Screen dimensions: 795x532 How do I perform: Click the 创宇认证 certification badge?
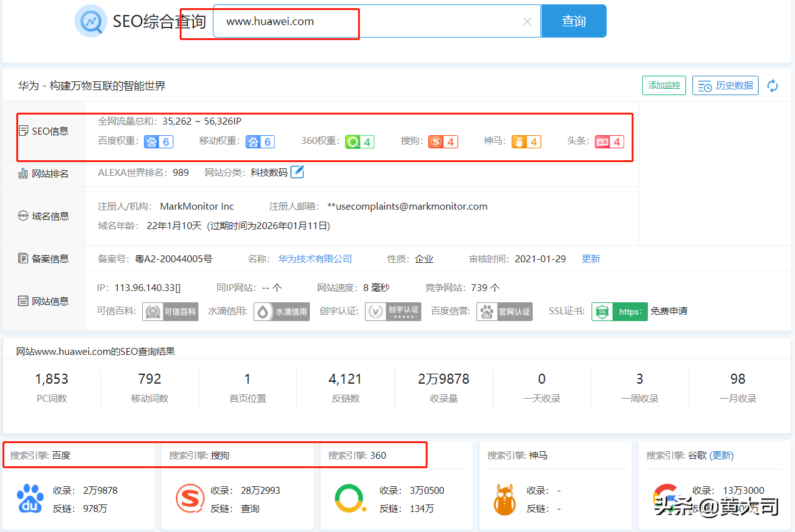(393, 311)
